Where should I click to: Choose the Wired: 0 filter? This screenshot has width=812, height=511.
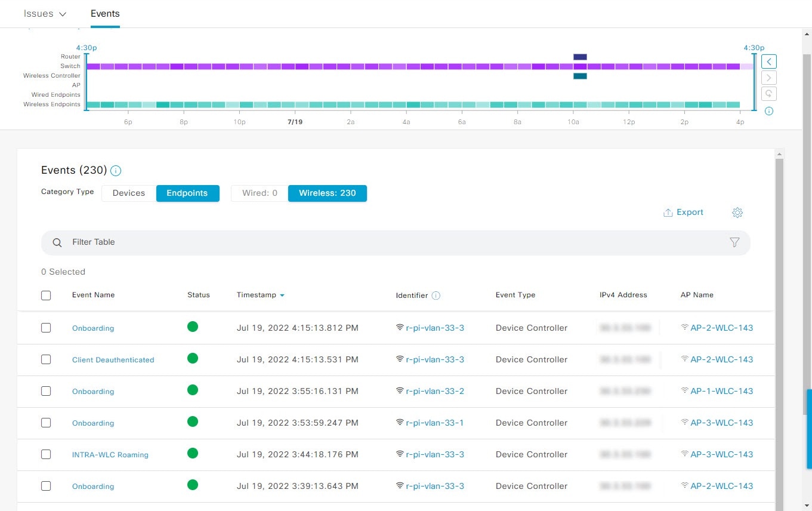(260, 193)
